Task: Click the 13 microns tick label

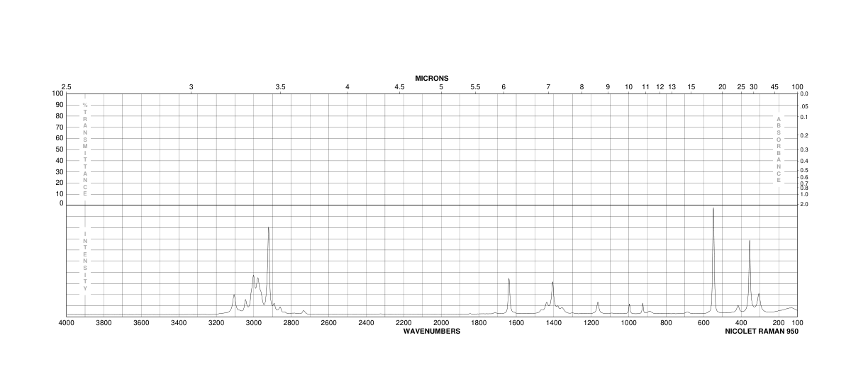Action: (x=672, y=87)
